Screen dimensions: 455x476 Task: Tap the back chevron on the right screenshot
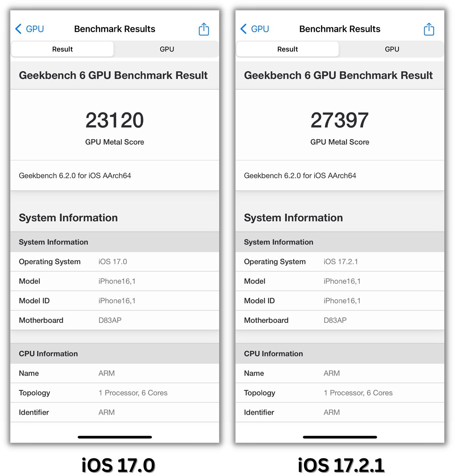click(243, 29)
